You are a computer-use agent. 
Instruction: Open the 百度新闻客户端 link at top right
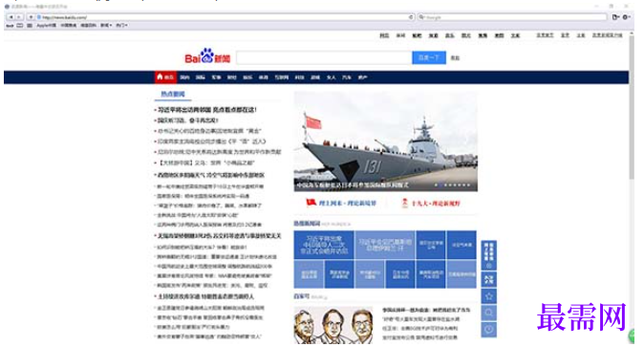[x=607, y=35]
